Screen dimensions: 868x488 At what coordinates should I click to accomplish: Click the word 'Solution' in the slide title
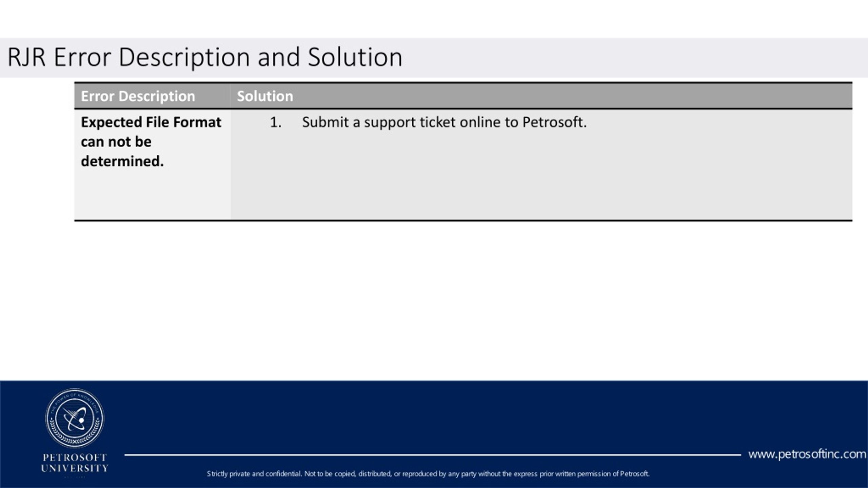355,57
